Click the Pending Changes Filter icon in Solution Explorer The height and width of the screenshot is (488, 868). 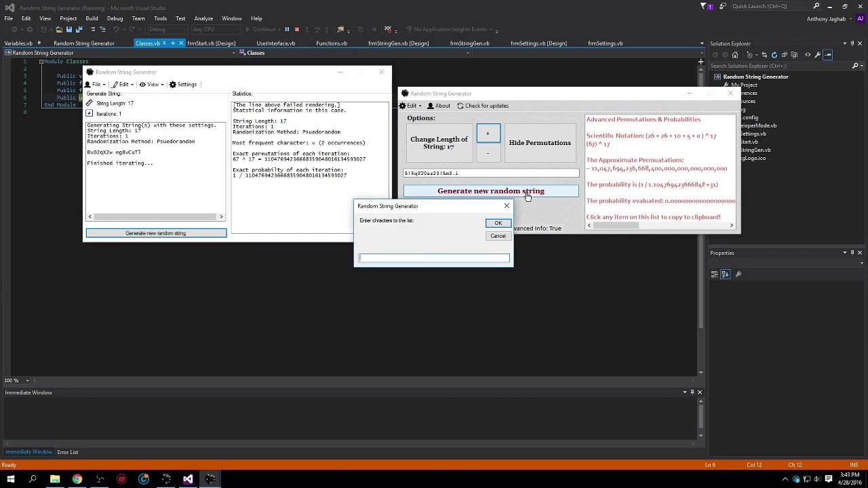[751, 55]
